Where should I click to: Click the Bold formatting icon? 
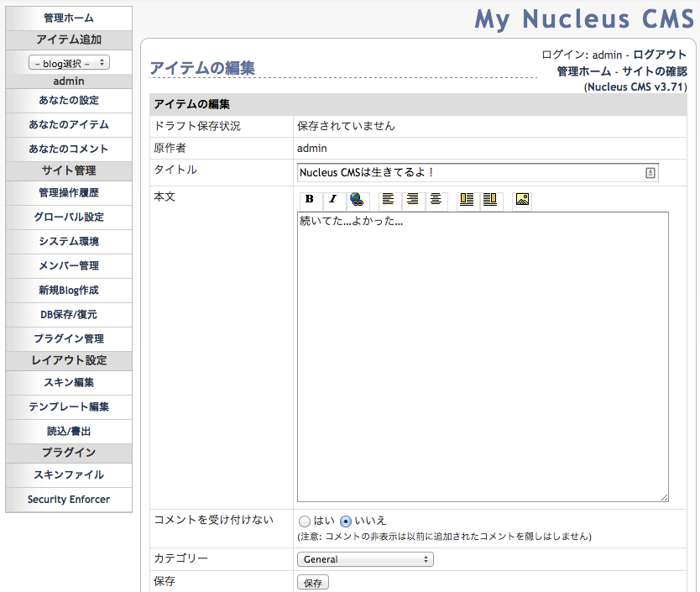pos(310,200)
